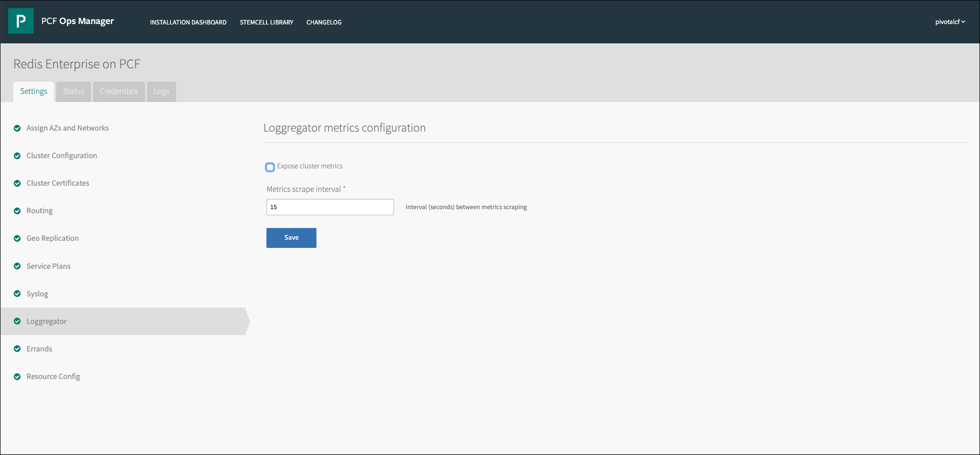Switch to the Status tab
The width and height of the screenshot is (980, 455).
(73, 92)
